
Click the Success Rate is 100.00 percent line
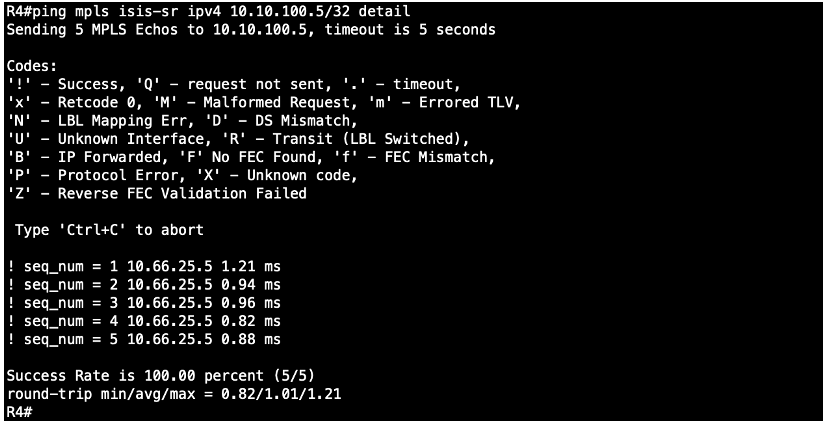160,376
